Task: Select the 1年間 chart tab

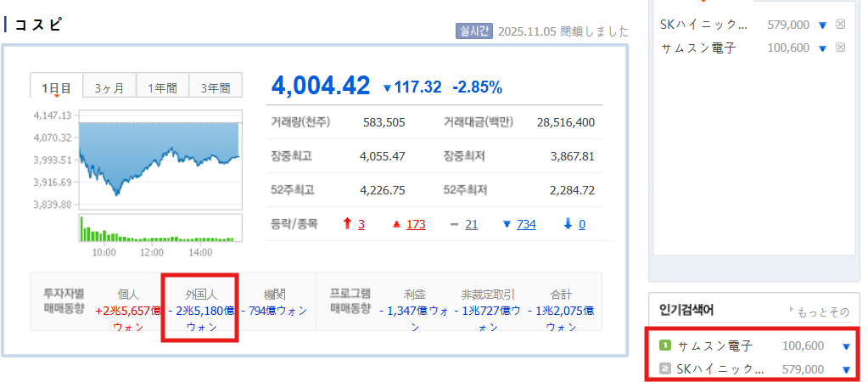Action: [x=163, y=87]
